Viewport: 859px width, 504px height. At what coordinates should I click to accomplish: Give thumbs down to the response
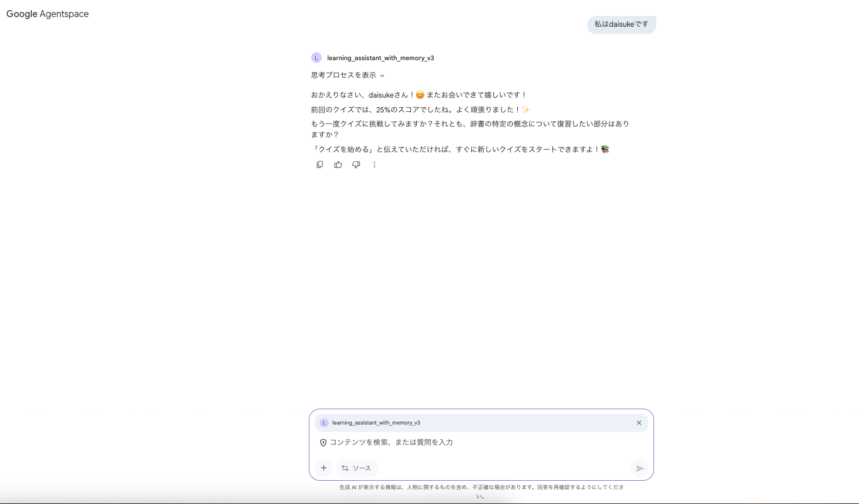(x=356, y=165)
